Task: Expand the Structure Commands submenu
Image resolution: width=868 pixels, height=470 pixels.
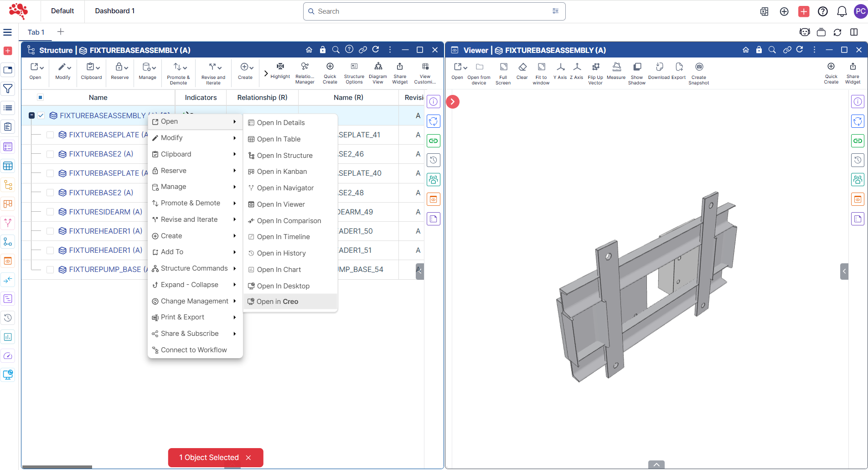Action: click(195, 268)
